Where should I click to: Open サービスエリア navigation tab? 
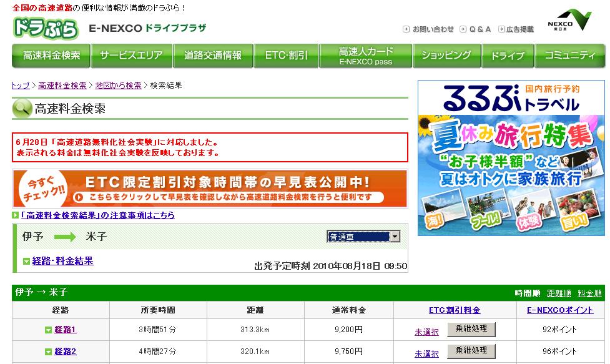(x=132, y=56)
